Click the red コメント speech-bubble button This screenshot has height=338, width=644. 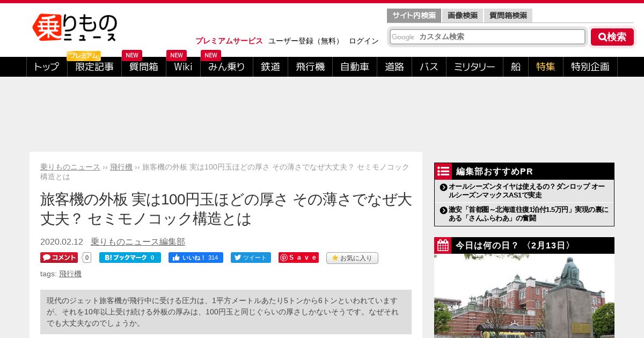(59, 258)
